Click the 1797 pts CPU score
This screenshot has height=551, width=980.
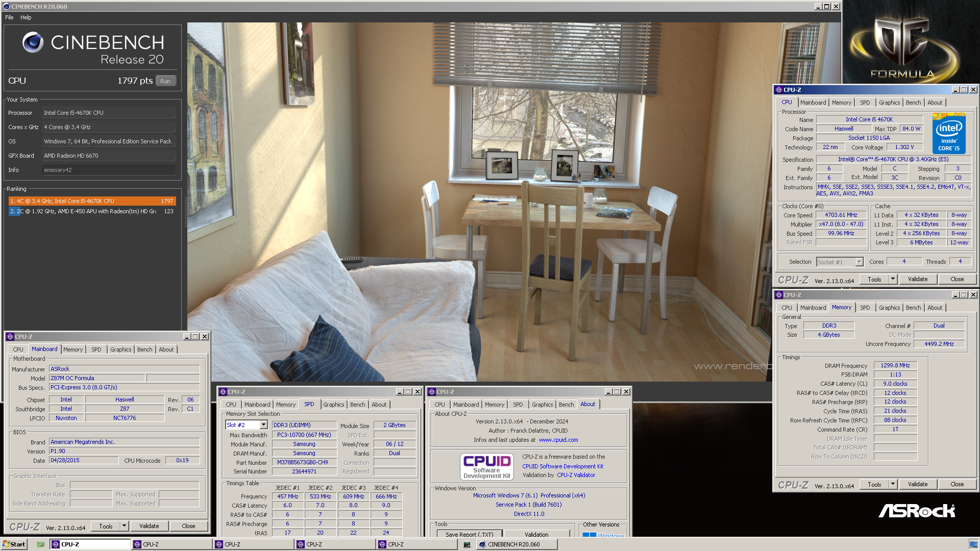coord(135,81)
